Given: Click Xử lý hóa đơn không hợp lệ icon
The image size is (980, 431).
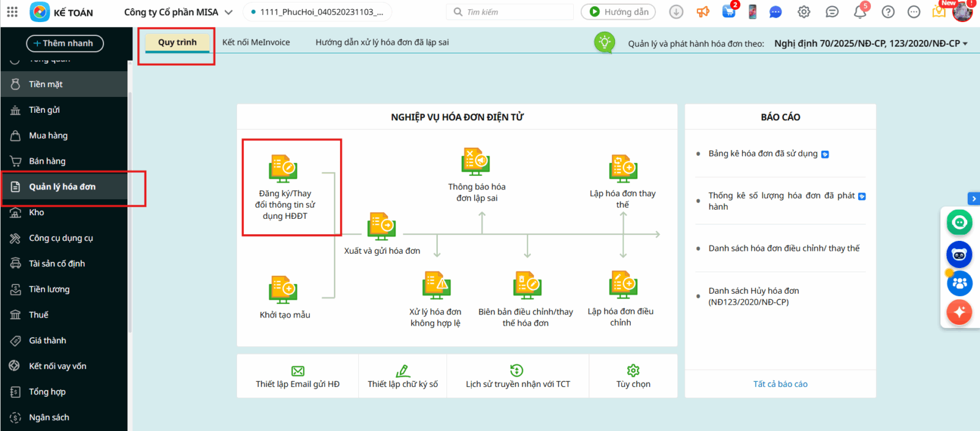Looking at the screenshot, I should [436, 286].
